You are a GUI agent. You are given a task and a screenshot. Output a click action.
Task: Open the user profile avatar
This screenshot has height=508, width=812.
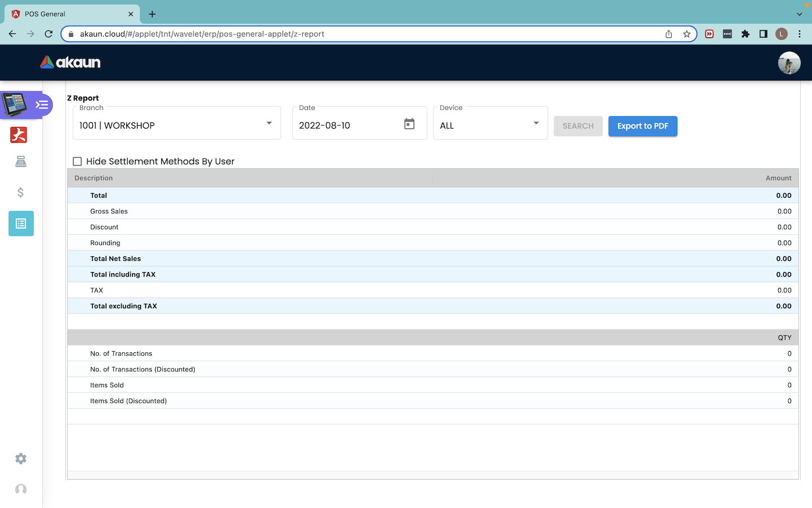pos(789,63)
